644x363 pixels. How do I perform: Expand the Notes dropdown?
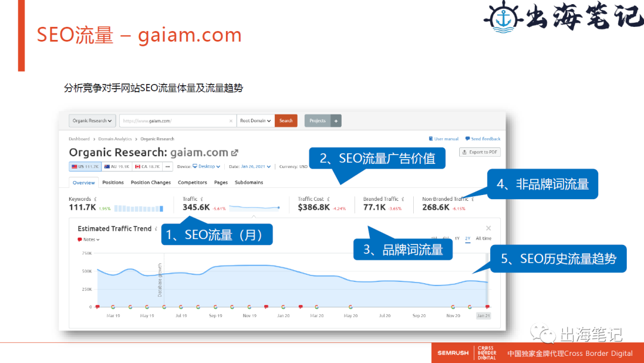pos(89,240)
